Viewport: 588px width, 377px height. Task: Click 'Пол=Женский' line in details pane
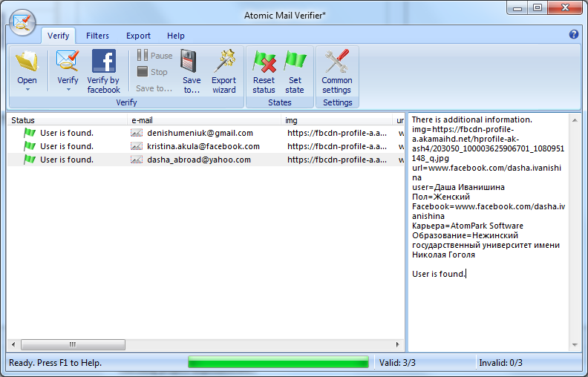tap(441, 197)
